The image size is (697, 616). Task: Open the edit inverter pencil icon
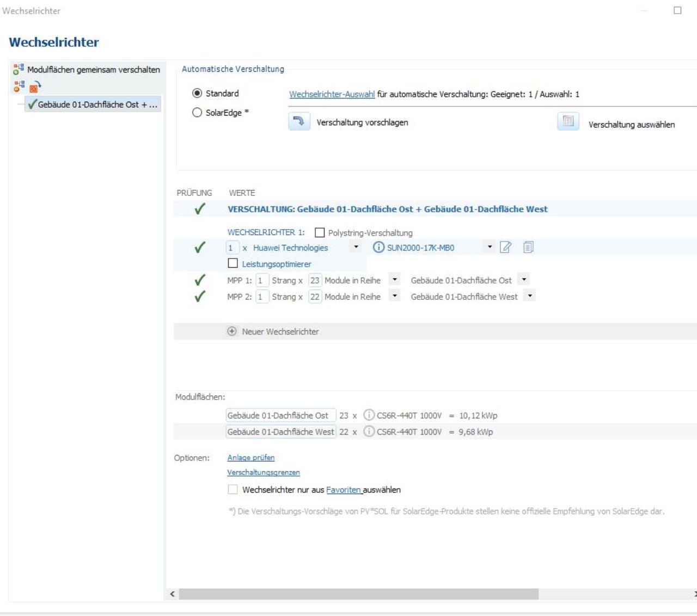[x=506, y=248]
